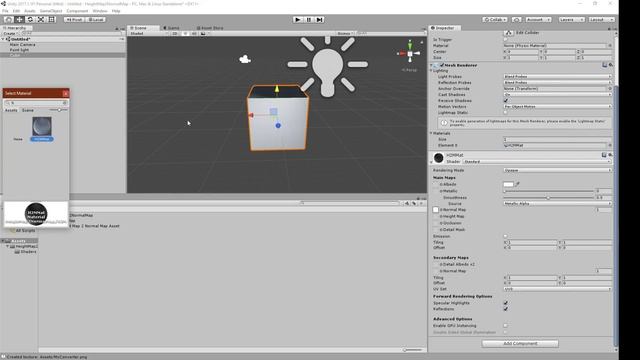Open the GameObject menu
The width and height of the screenshot is (640, 360).
coord(51,11)
